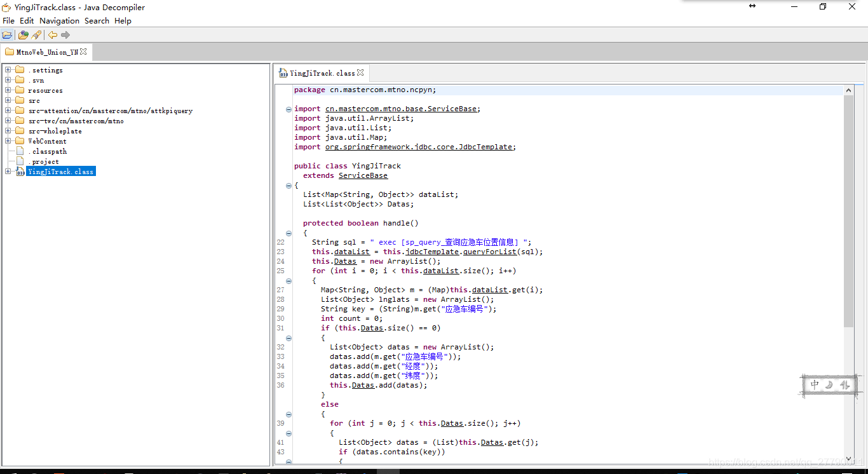Open ServiceBase link after extends
The image size is (868, 474).
363,175
